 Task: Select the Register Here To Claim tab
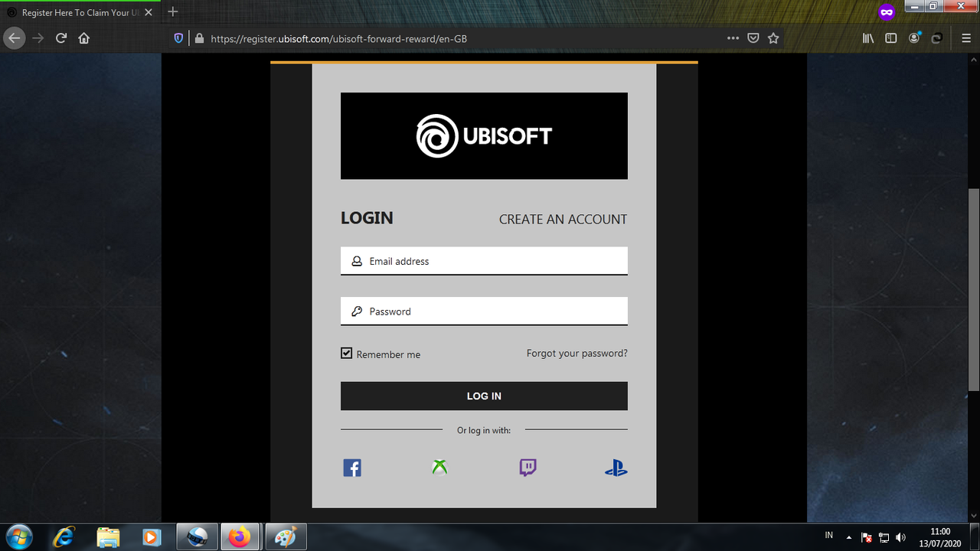pyautogui.click(x=80, y=13)
